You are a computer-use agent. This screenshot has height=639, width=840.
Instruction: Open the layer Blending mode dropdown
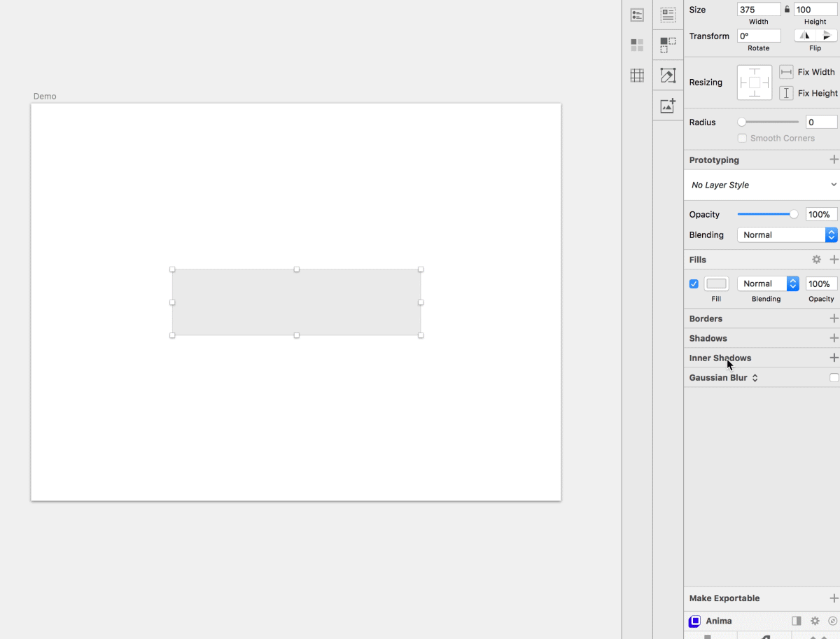tap(787, 235)
